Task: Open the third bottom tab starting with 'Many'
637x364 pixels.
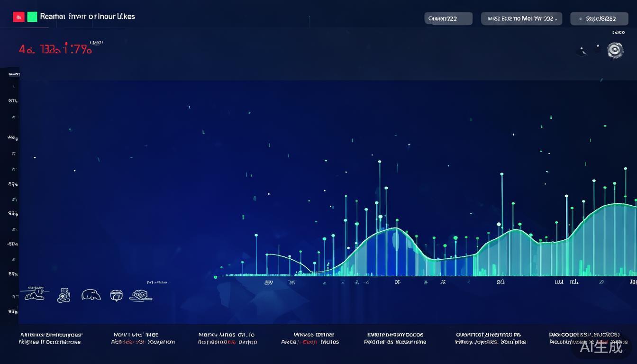Action: tap(227, 338)
